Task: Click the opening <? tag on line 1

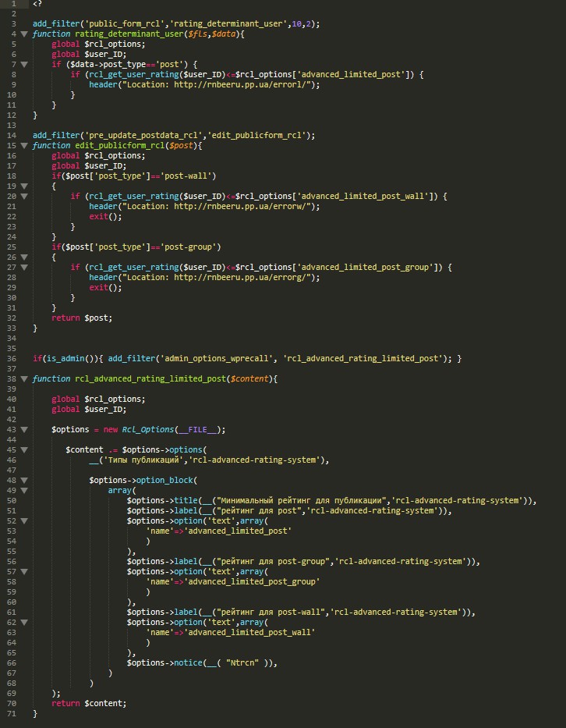Action: click(x=37, y=4)
